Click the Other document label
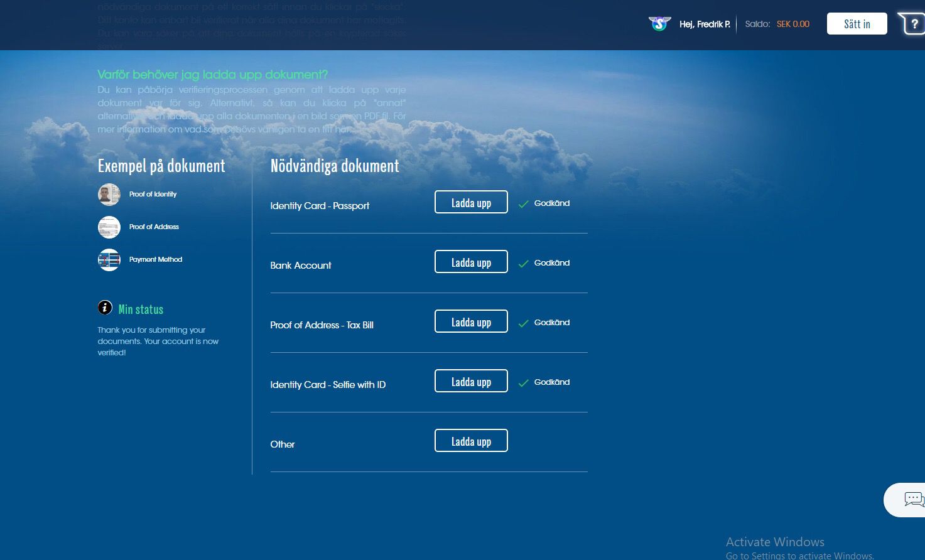 coord(283,444)
